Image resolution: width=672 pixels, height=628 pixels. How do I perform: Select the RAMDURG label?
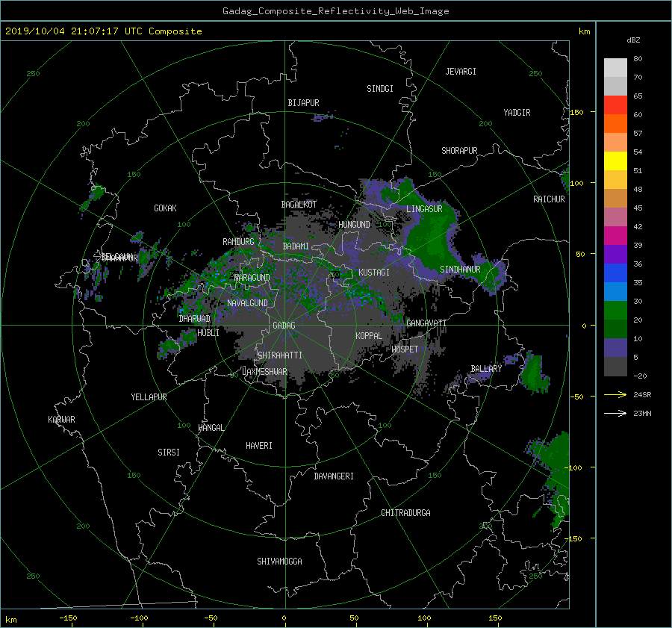click(238, 242)
